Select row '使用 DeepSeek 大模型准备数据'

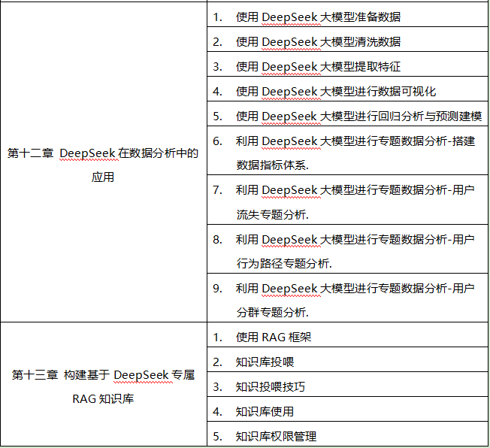(347, 15)
